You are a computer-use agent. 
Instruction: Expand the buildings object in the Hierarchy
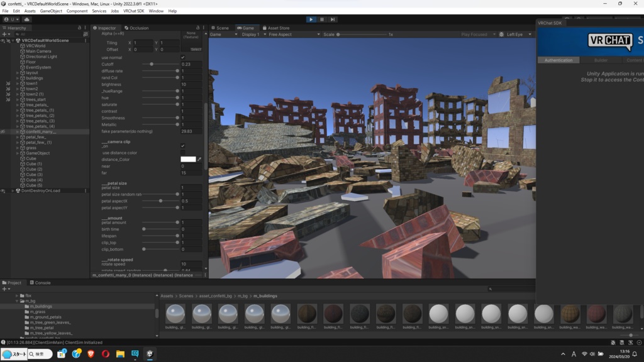(x=17, y=78)
